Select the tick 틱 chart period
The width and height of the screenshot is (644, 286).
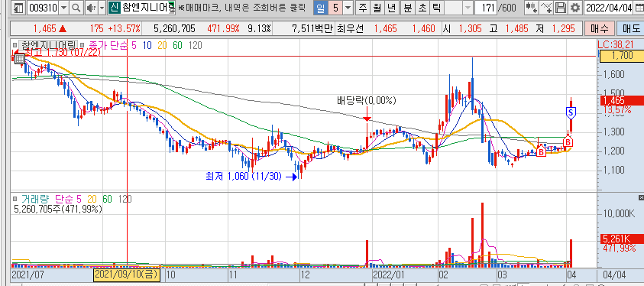(436, 8)
